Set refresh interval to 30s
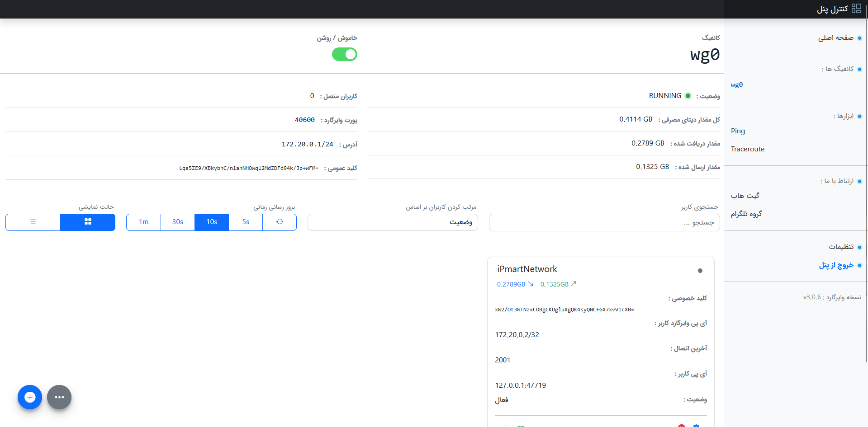Screen dimensions: 868x427 tap(178, 222)
